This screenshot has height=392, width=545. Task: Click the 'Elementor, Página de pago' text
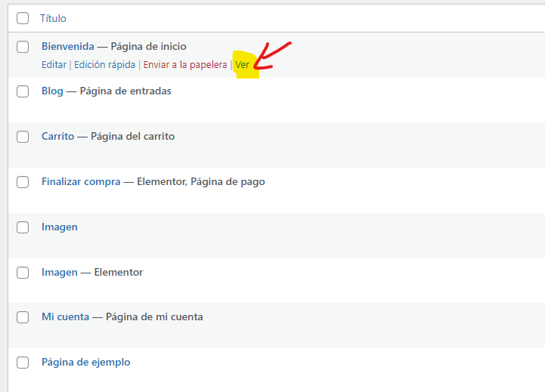coord(201,182)
